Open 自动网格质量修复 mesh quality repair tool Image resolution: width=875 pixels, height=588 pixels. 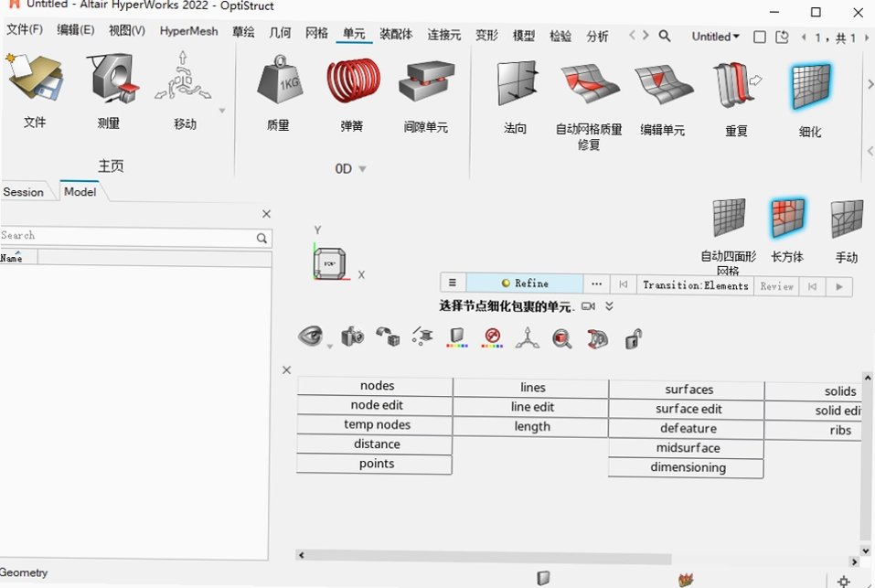[x=590, y=84]
